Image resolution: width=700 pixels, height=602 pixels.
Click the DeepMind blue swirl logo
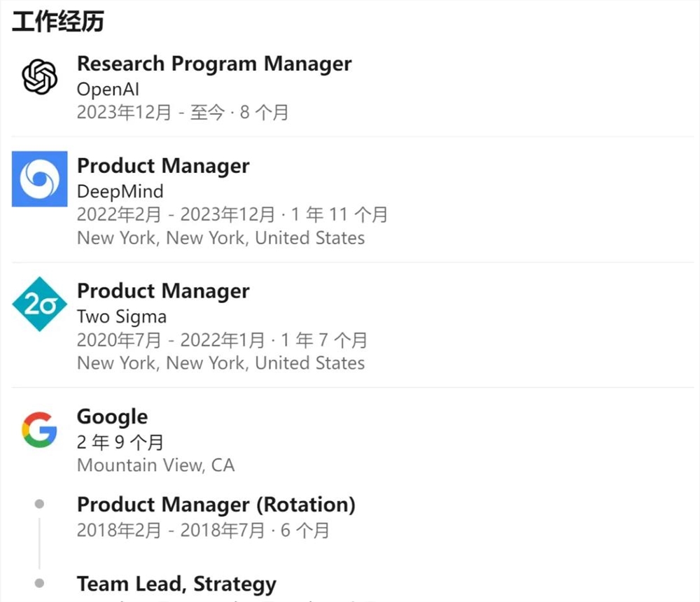coord(39,179)
